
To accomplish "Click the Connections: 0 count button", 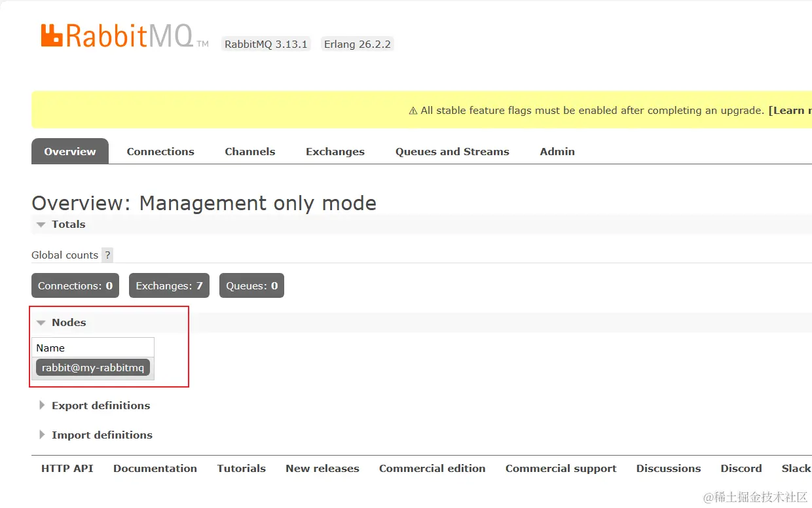I will tap(75, 285).
